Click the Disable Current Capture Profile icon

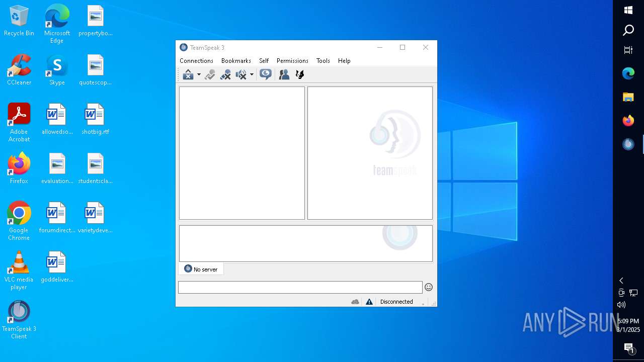coord(210,74)
